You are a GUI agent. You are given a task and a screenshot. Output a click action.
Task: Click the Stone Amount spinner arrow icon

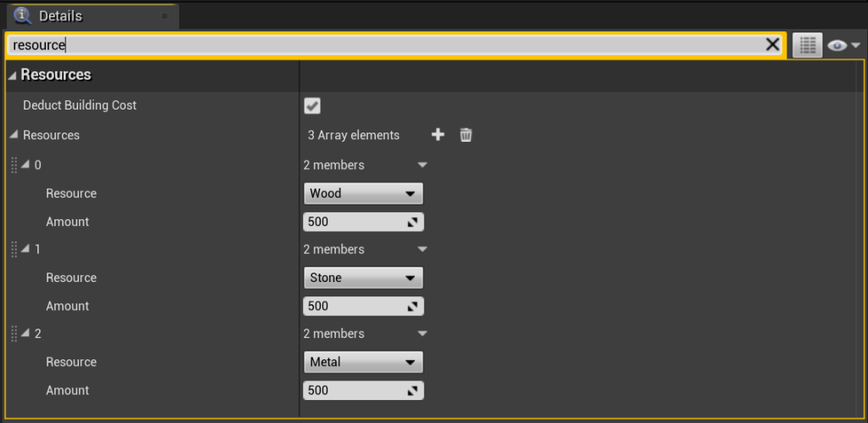pyautogui.click(x=412, y=307)
